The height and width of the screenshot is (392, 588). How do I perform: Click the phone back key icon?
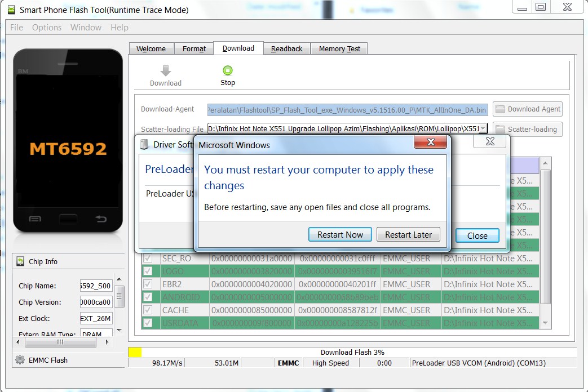click(x=100, y=219)
